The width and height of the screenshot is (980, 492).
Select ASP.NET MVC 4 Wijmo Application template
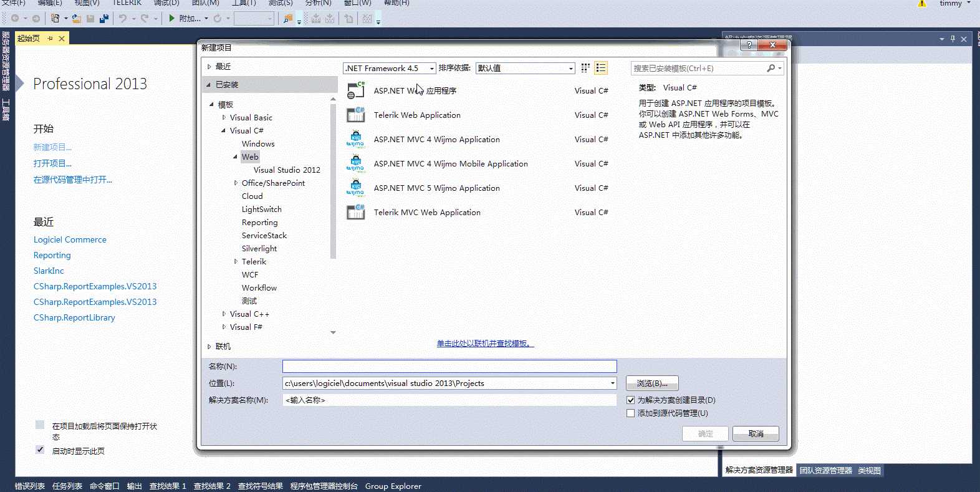tap(477, 139)
